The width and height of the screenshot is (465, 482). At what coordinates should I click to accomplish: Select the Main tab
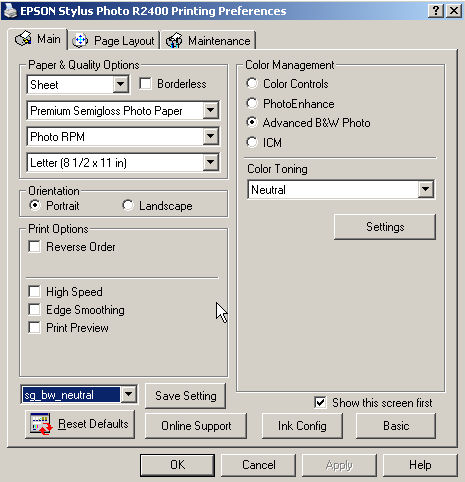[38, 39]
